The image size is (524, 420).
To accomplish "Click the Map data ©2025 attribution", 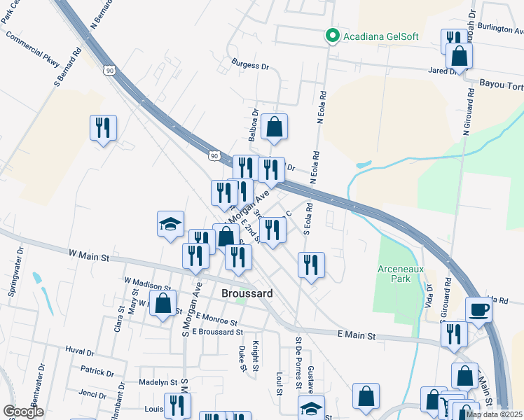I will [495, 414].
